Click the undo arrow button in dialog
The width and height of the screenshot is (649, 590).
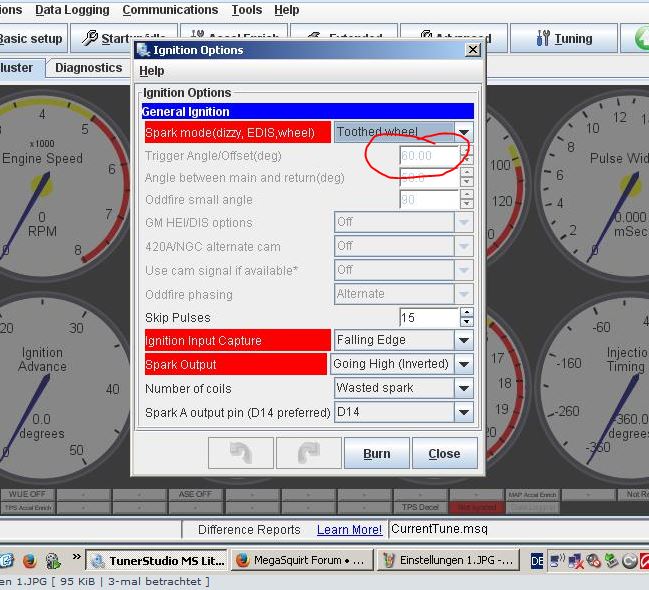pyautogui.click(x=241, y=453)
